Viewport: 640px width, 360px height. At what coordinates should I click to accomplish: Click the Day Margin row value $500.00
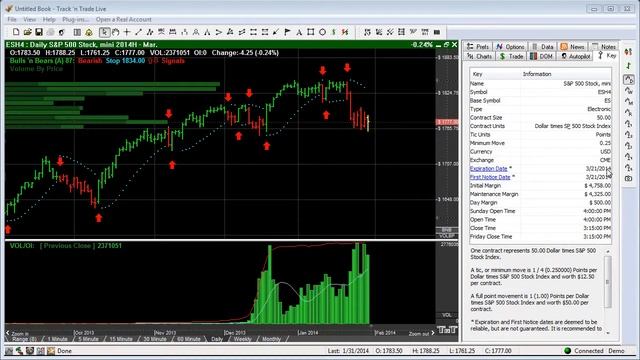(x=600, y=203)
